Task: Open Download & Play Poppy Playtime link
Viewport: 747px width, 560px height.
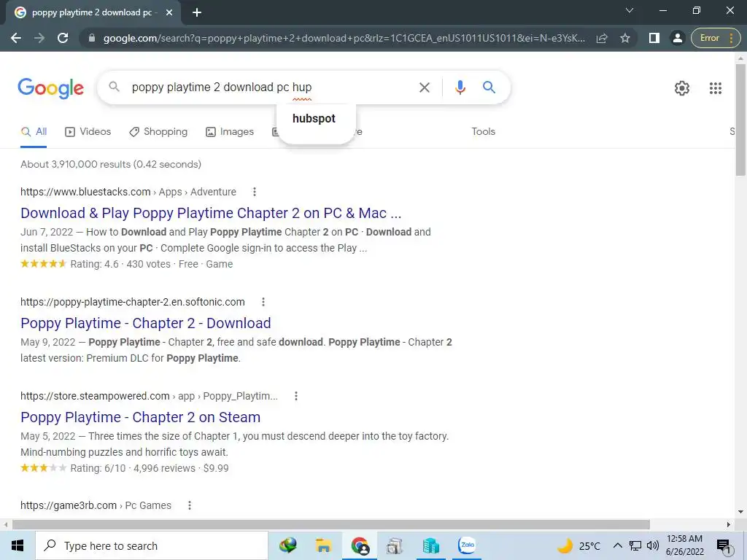Action: pyautogui.click(x=211, y=213)
